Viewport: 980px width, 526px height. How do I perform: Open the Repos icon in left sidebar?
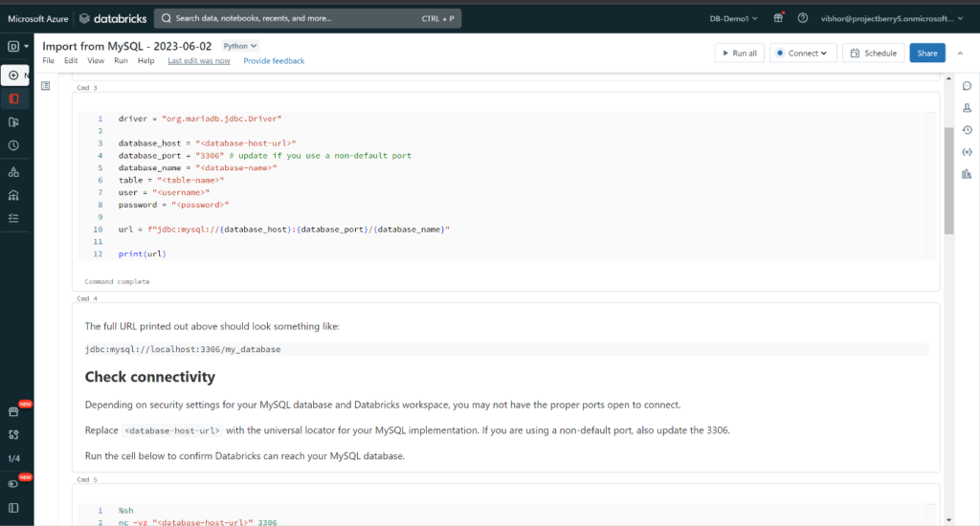tap(13, 122)
